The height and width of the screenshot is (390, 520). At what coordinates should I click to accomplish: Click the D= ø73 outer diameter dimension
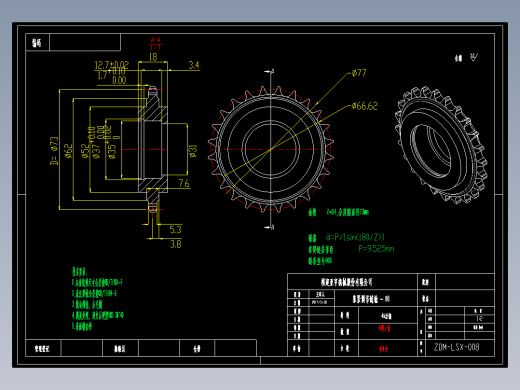(54, 151)
